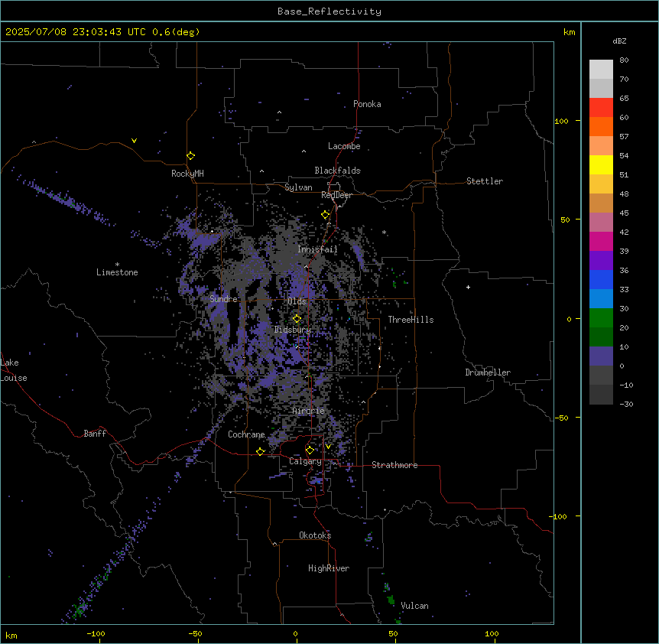
Task: Click the ThreeHills city label
Action: click(x=411, y=320)
